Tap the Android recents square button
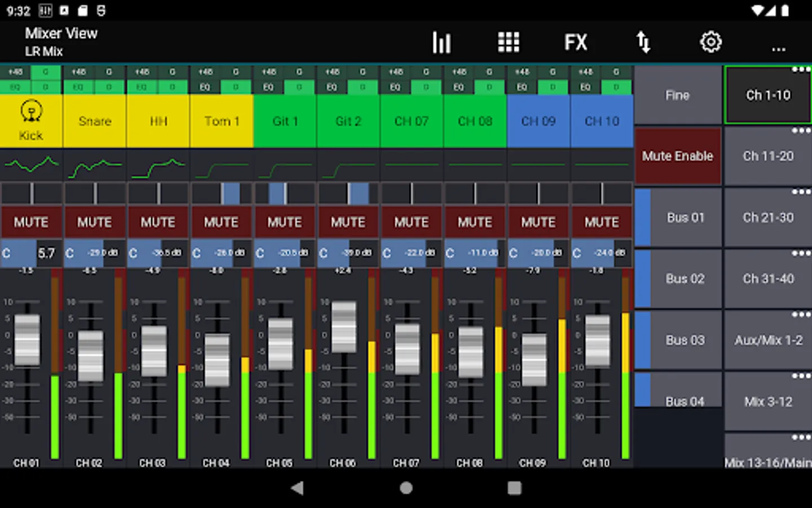812x508 pixels. coord(514,488)
